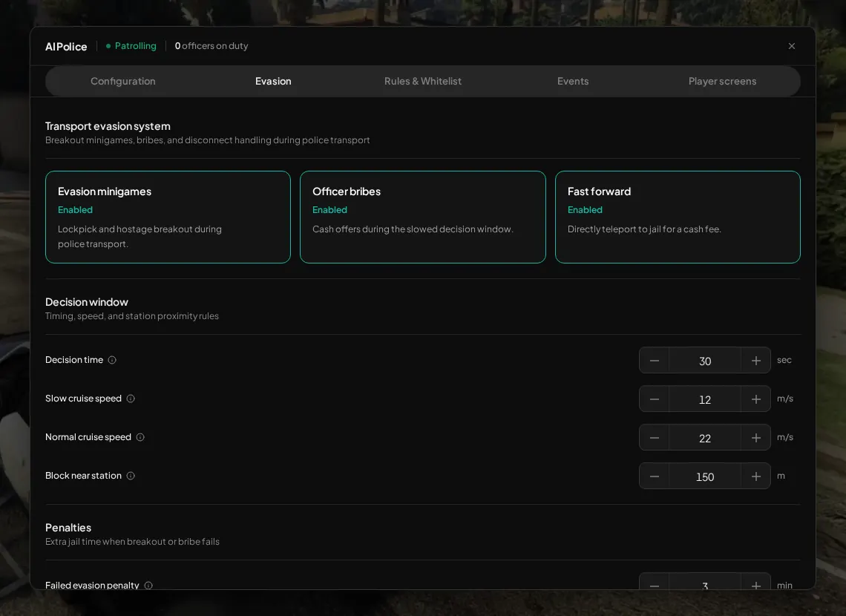Screen dimensions: 846x616
Task: Show info for Block near station
Action: 131,476
